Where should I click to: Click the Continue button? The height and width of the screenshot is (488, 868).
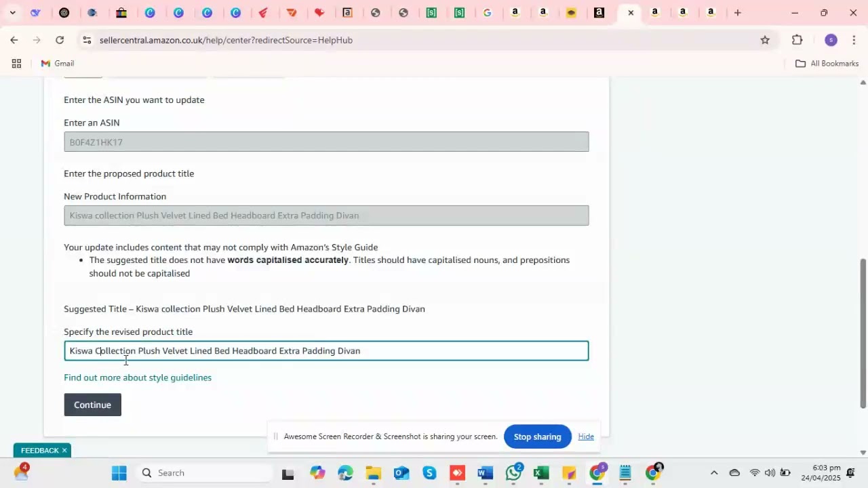tap(93, 405)
